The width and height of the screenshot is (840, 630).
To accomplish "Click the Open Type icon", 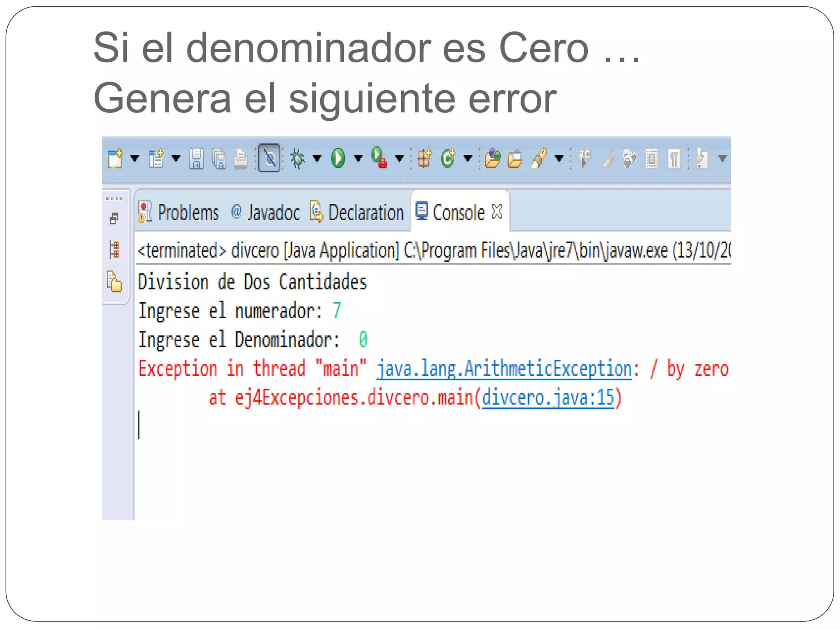I will pyautogui.click(x=493, y=158).
